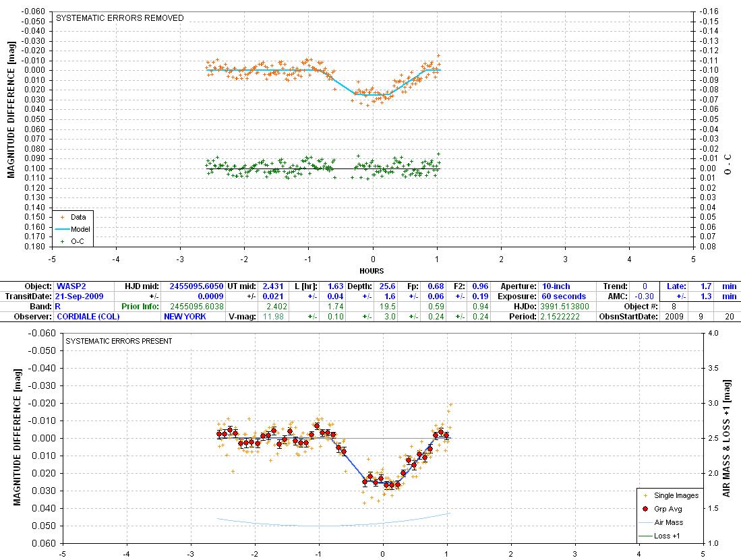Click the blue Model legend line
Screen dimensions: 741x560
[x=62, y=229]
